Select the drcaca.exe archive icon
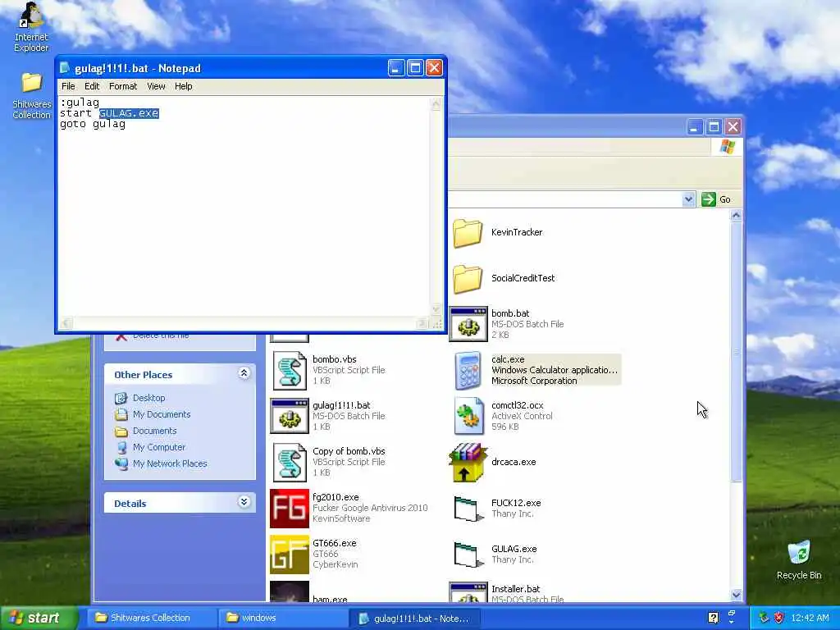The image size is (840, 630). point(468,462)
